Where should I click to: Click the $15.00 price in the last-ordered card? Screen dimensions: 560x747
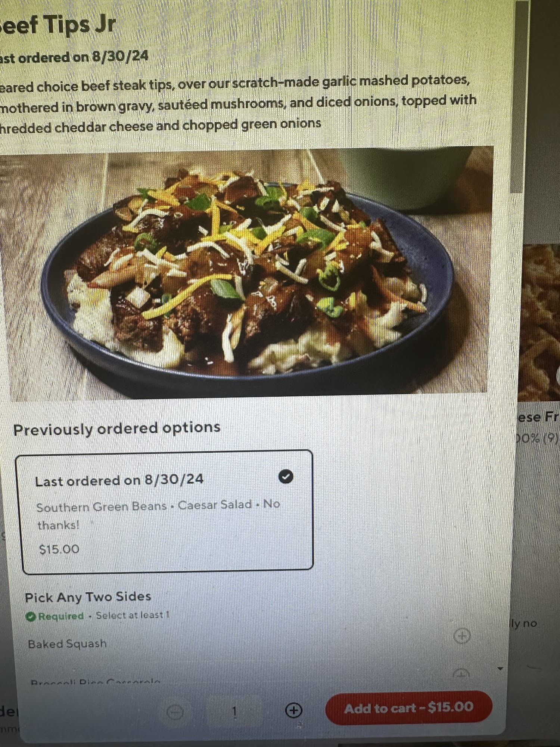point(59,549)
